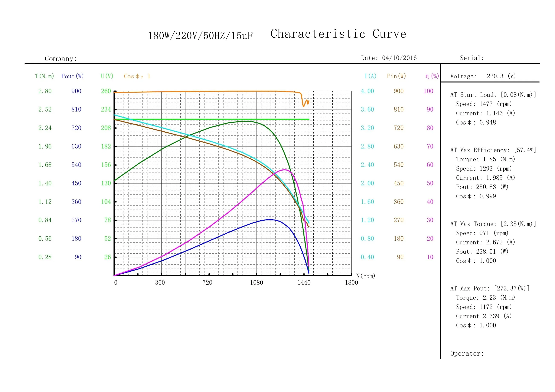
Task: Click "Speed: 1293 (rpm)" value
Action: pyautogui.click(x=484, y=169)
